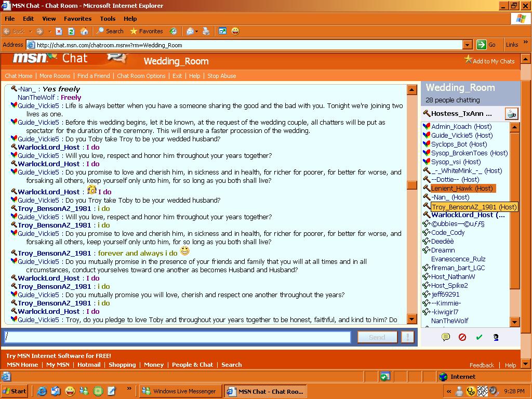Image resolution: width=532 pixels, height=399 pixels.
Task: Click the address bar URL field
Action: click(x=244, y=45)
